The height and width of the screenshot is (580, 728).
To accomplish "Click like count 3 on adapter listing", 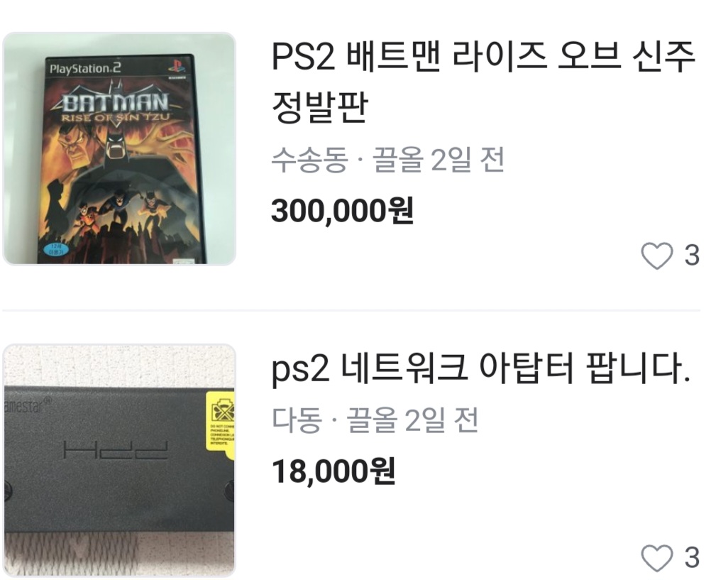I will coord(692,557).
